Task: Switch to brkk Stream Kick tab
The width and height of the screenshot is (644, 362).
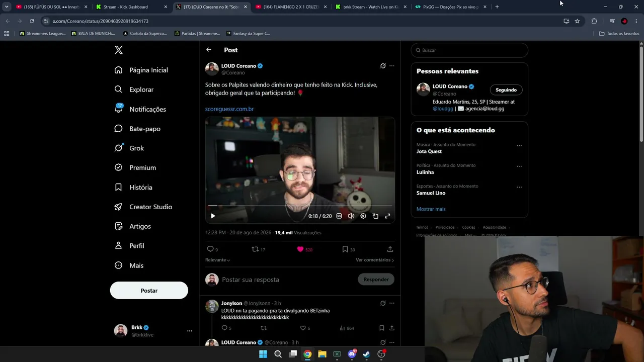Action: [x=371, y=7]
